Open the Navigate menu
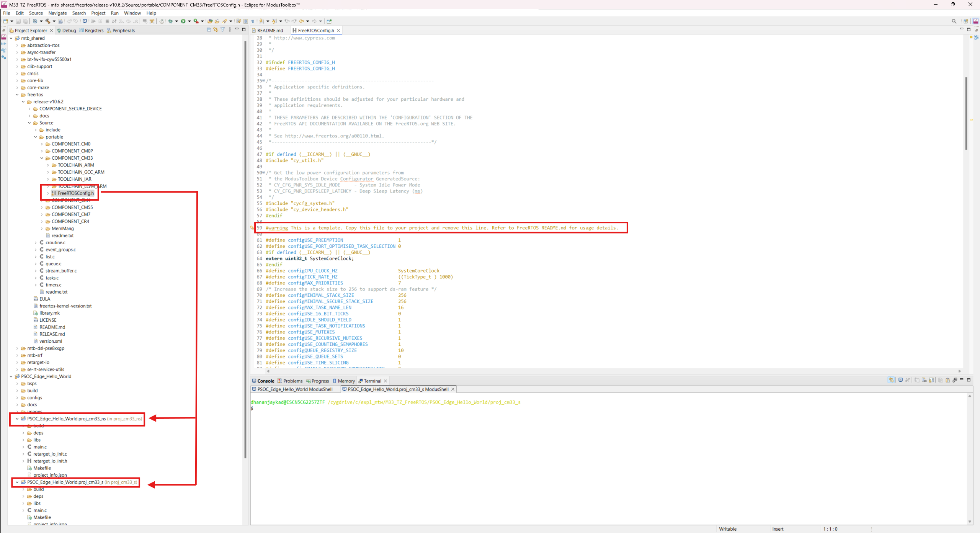The height and width of the screenshot is (533, 980). [x=57, y=13]
